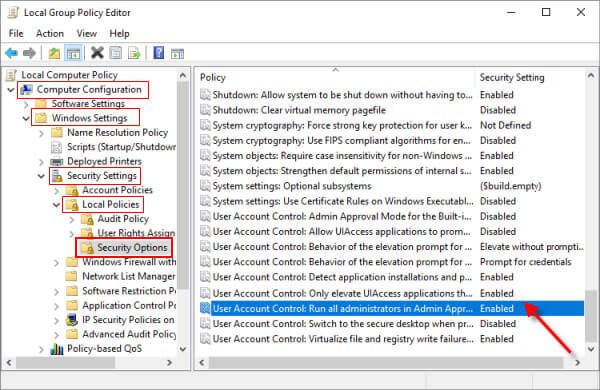Select Advanced Audit Policy tree item
Screen dimensions: 600x390
129,334
